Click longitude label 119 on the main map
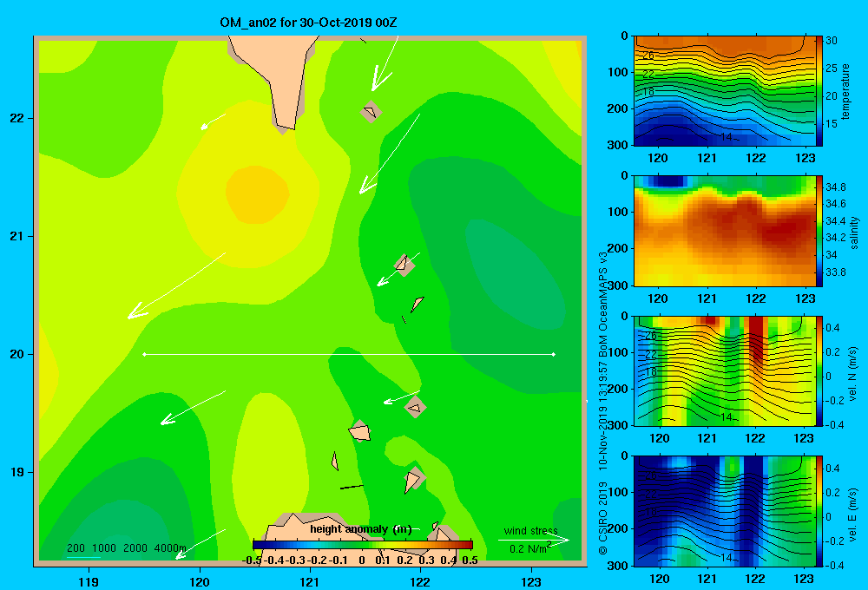The width and height of the screenshot is (868, 590). pos(89,581)
